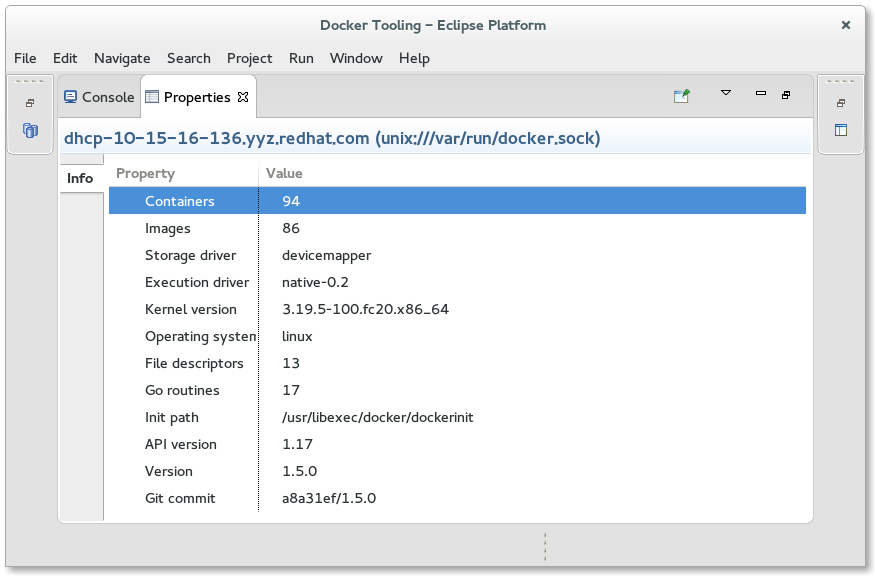Open the Window menu
This screenshot has height=576, width=875.
coord(356,58)
